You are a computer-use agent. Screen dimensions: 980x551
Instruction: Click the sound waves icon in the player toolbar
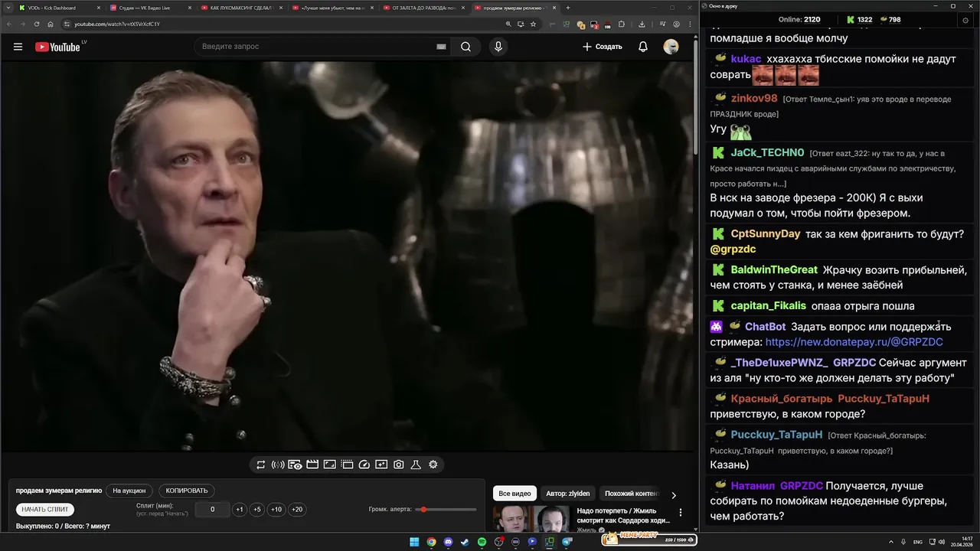pos(278,465)
